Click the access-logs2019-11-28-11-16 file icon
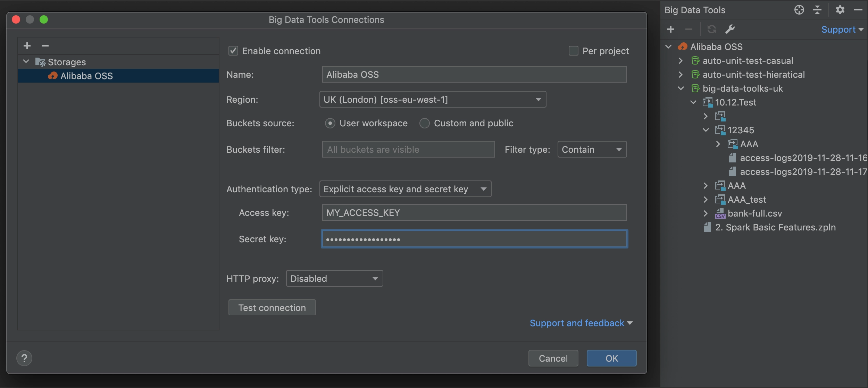The width and height of the screenshot is (868, 388). pos(733,158)
